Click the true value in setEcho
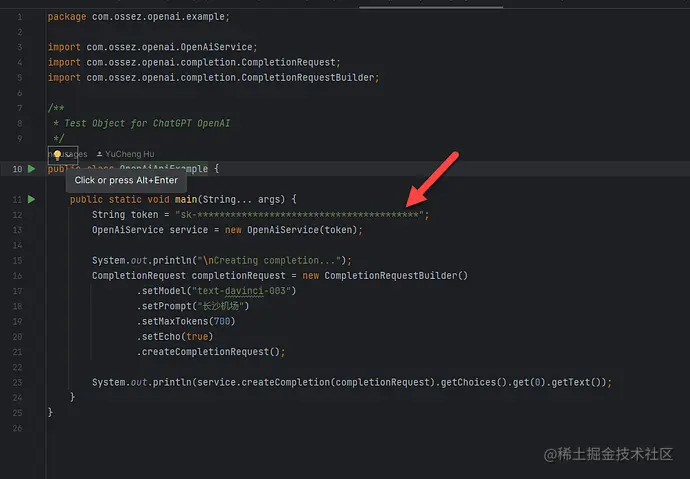Image resolution: width=690 pixels, height=479 pixels. [x=197, y=336]
